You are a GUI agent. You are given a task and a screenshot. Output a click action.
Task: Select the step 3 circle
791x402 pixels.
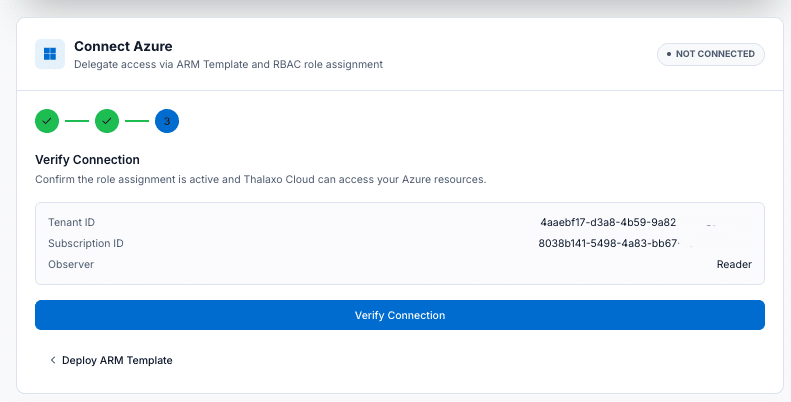[167, 121]
